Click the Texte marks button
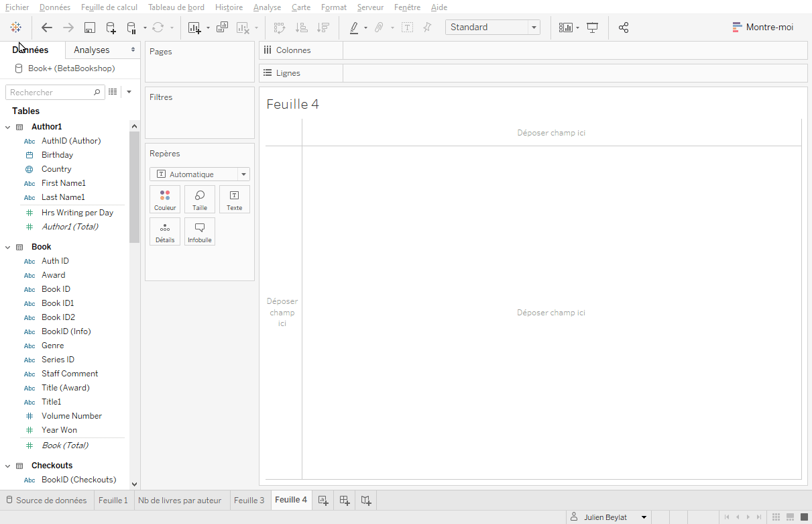 (x=235, y=199)
